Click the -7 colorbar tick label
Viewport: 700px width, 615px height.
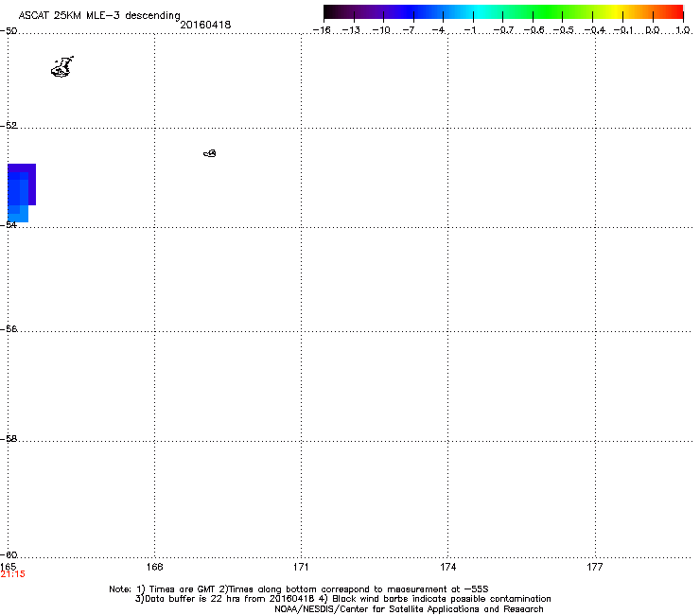[409, 30]
